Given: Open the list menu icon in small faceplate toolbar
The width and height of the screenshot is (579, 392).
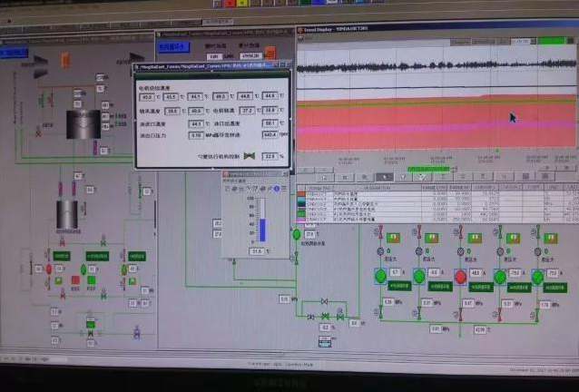Looking at the screenshot, I should 284,189.
